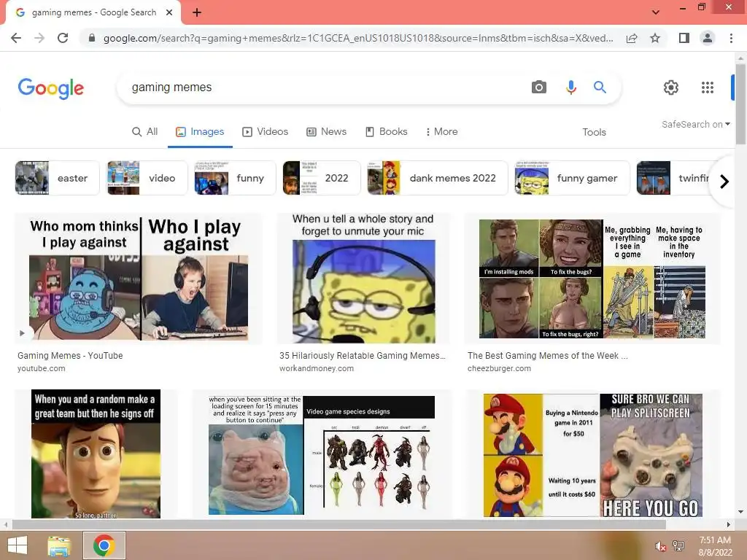Click youtube.com source text

42,368
